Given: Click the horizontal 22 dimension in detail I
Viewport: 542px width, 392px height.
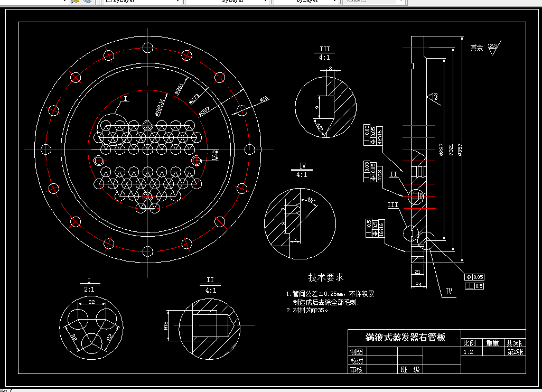Looking at the screenshot, I should tap(91, 302).
